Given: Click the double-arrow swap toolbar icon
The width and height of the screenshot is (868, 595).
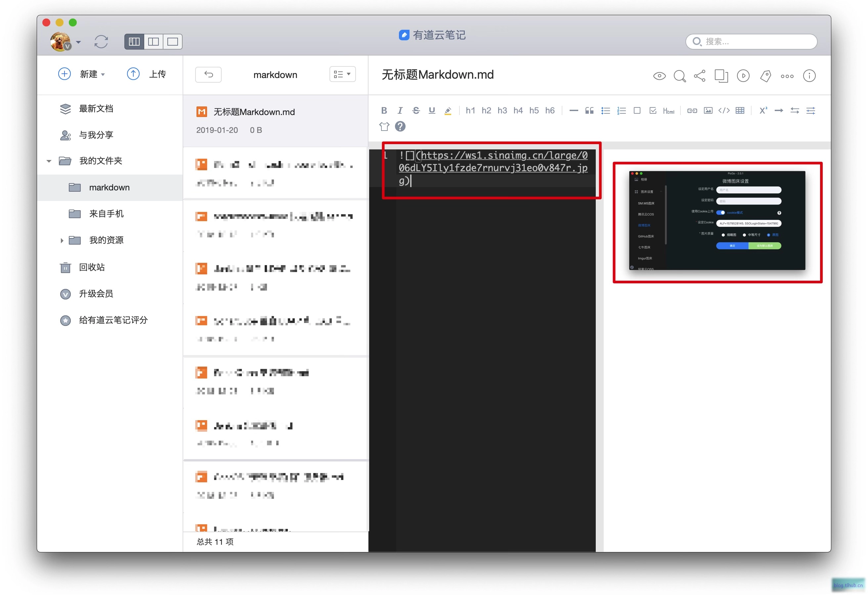Looking at the screenshot, I should tap(795, 111).
